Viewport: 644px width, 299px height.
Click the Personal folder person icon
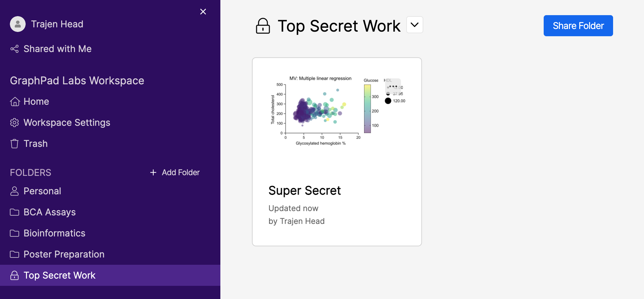(x=14, y=191)
